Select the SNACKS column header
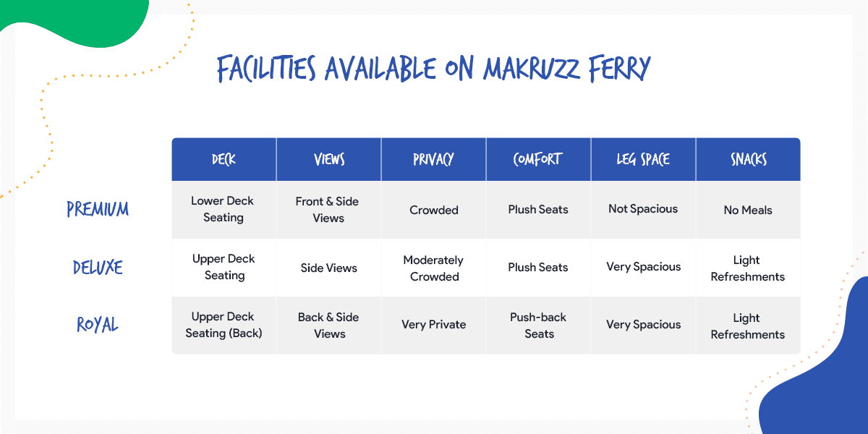The height and width of the screenshot is (434, 868). coord(748,159)
